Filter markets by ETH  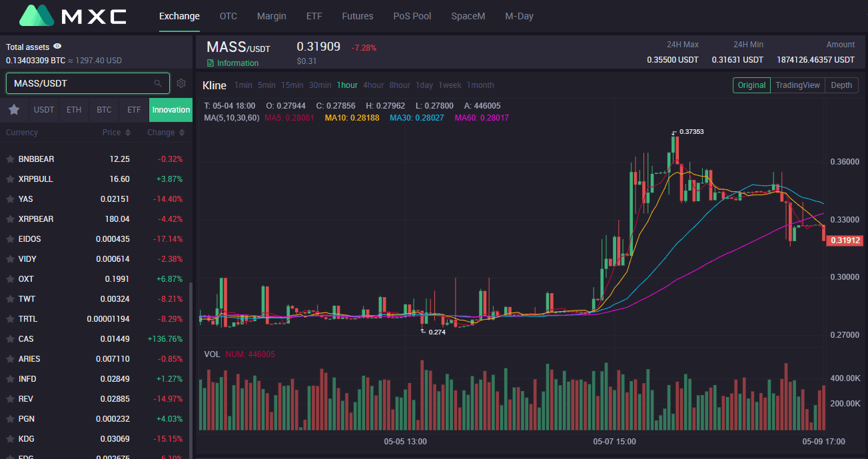(x=74, y=110)
